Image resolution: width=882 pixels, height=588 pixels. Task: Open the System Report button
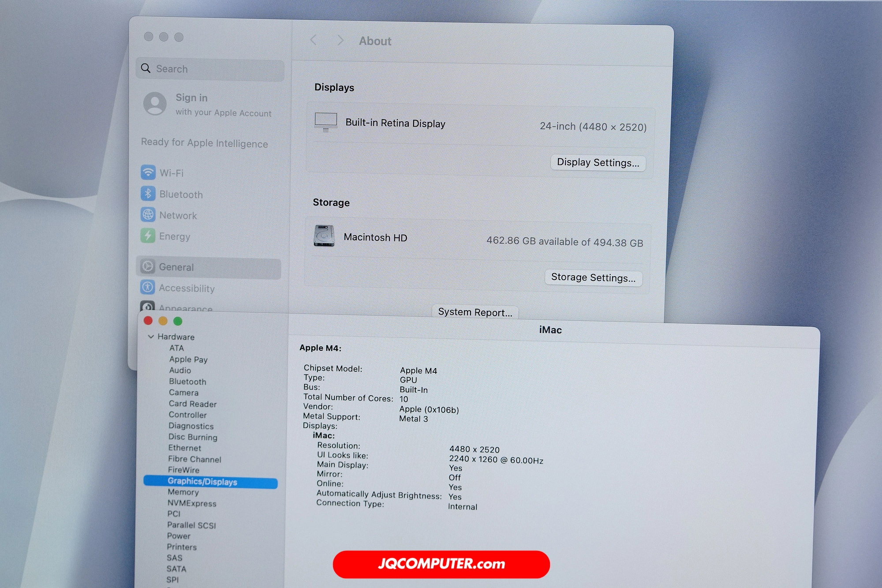click(x=475, y=312)
